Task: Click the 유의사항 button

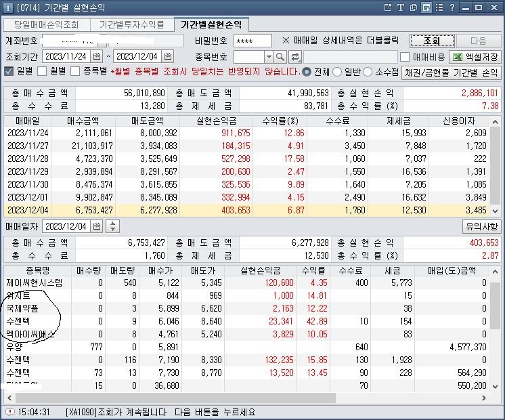Action: point(482,226)
